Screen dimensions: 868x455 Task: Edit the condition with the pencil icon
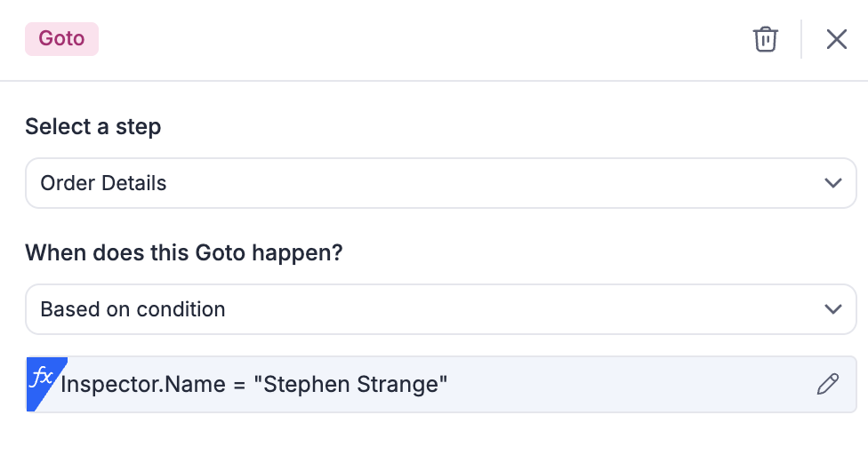tap(827, 384)
